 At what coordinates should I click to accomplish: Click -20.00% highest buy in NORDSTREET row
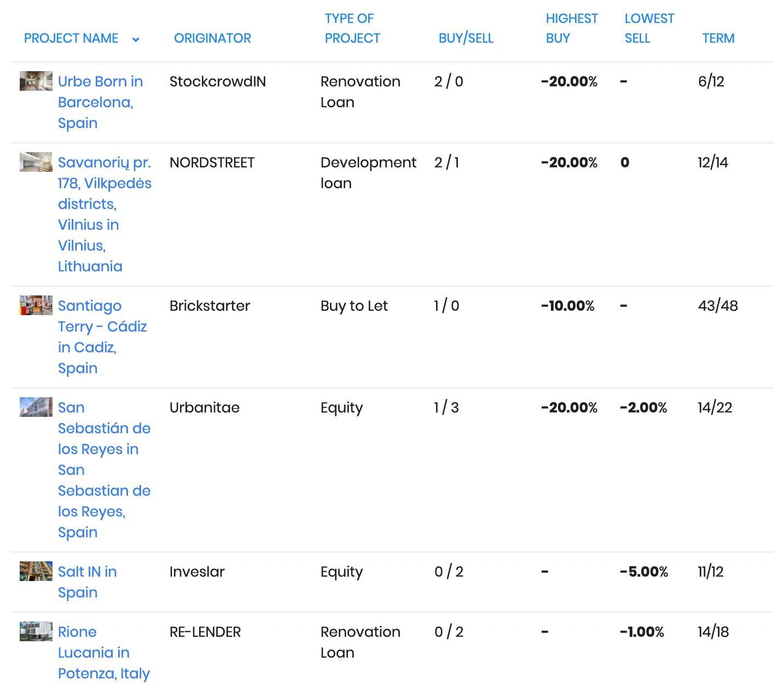coord(569,162)
